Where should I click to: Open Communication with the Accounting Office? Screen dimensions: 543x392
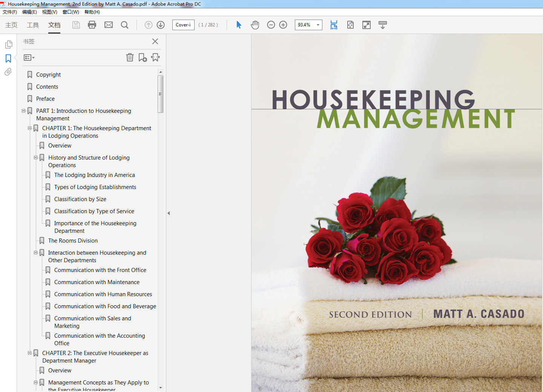tap(100, 340)
